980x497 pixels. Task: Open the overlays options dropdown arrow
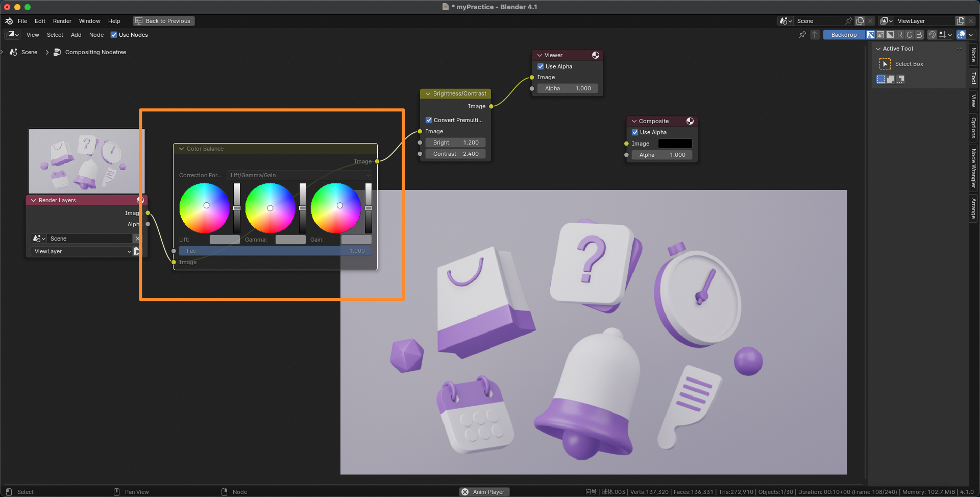[x=971, y=35]
